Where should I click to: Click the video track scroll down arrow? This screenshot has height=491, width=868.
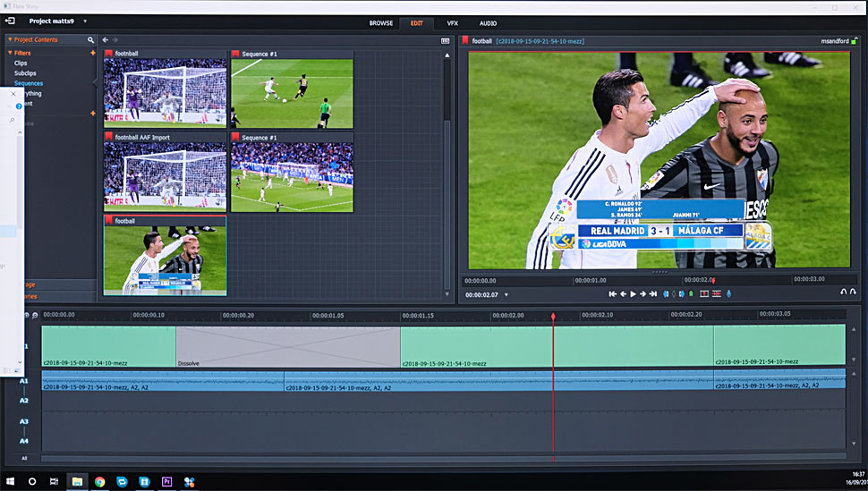click(x=853, y=360)
